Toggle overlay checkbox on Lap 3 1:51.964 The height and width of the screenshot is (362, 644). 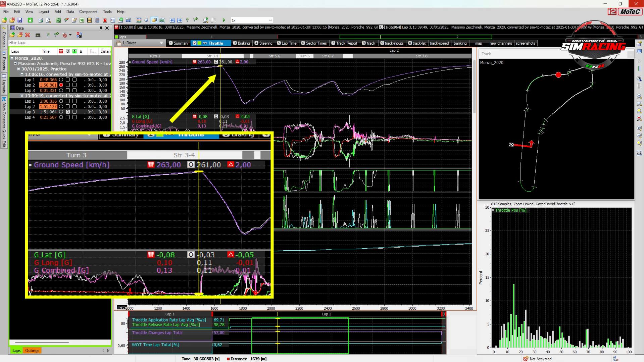[x=68, y=112]
